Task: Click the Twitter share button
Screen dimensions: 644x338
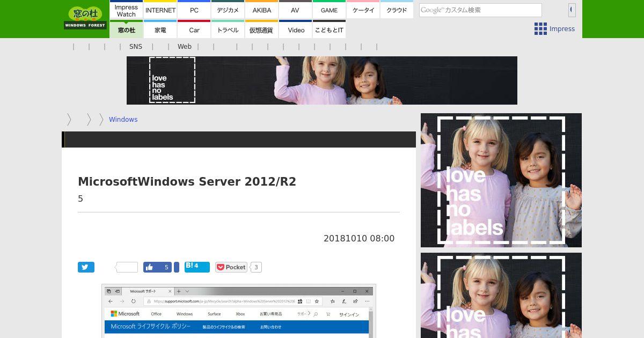Action: [x=86, y=267]
